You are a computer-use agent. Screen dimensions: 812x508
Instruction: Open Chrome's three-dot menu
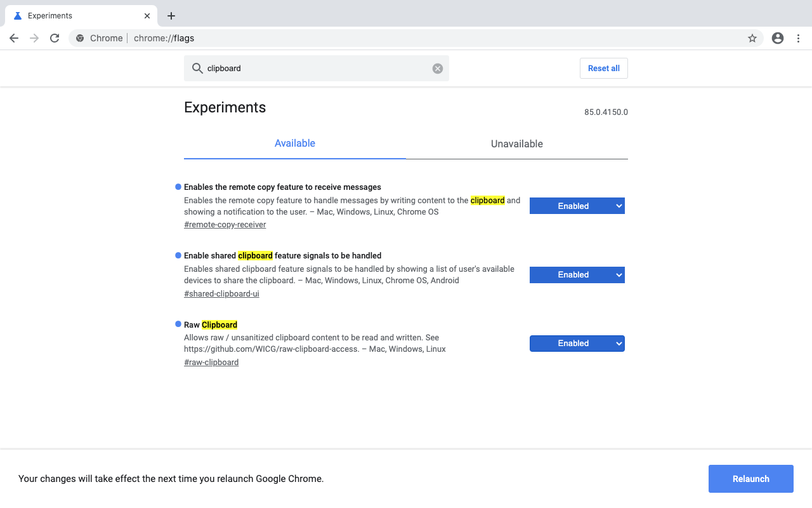[x=798, y=38]
